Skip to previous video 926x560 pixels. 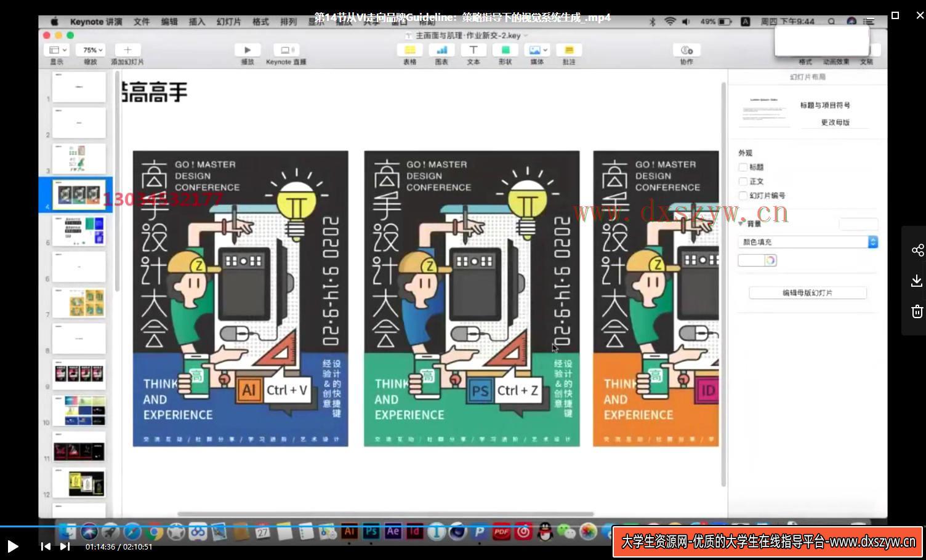pyautogui.click(x=46, y=546)
